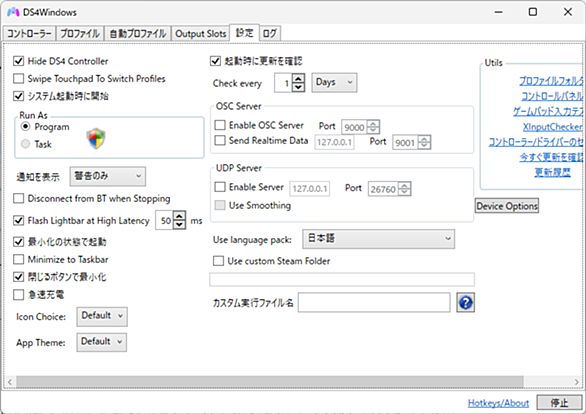Viewport: 586px width, 414px height.
Task: Decrease Flash Lightbar latency value
Action: tap(179, 225)
